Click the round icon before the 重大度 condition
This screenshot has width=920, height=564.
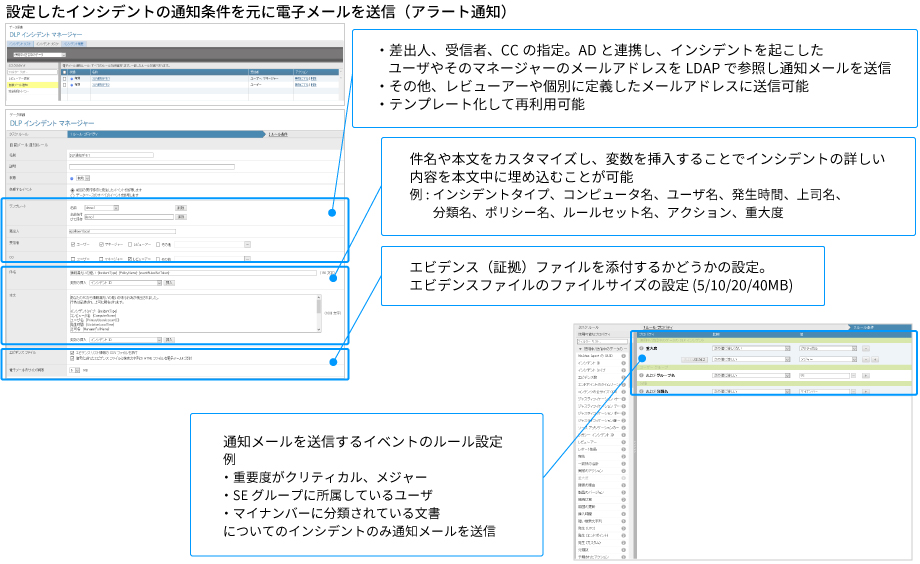pos(641,348)
